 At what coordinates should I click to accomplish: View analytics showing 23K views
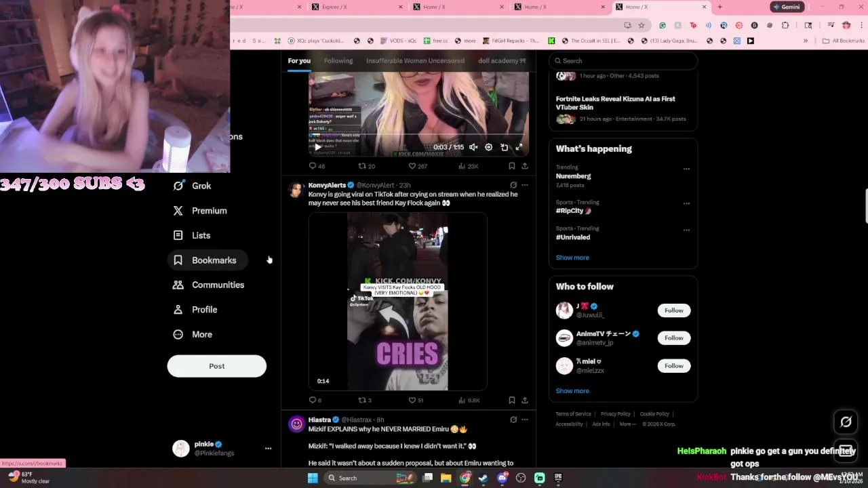tap(469, 166)
